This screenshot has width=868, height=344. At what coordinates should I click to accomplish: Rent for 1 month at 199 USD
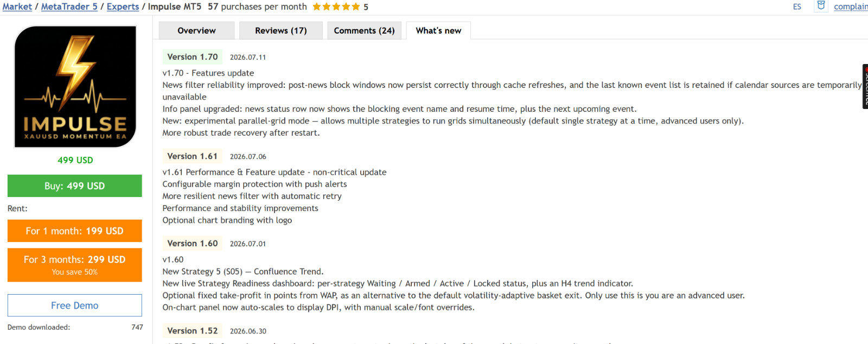click(75, 231)
